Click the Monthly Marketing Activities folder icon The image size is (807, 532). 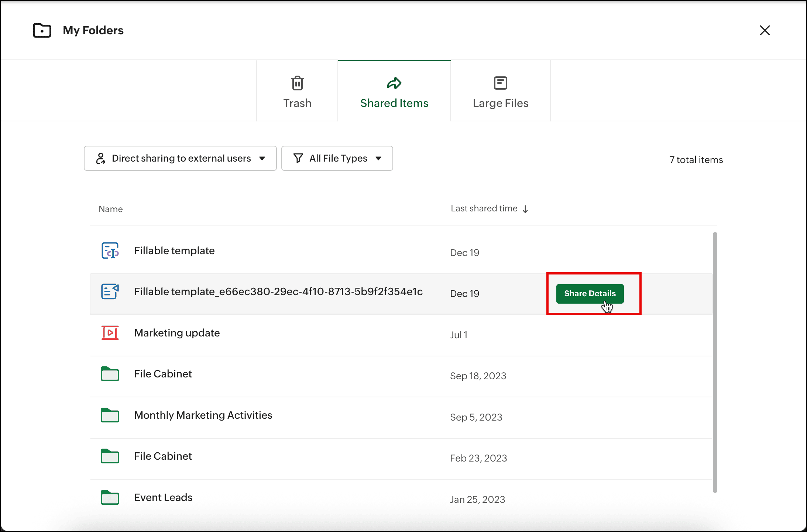point(110,415)
